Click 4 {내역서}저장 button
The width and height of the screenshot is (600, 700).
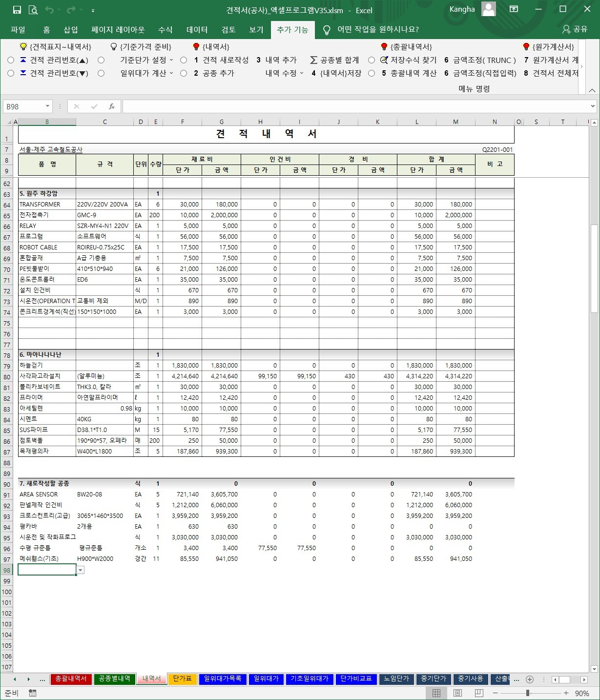336,73
